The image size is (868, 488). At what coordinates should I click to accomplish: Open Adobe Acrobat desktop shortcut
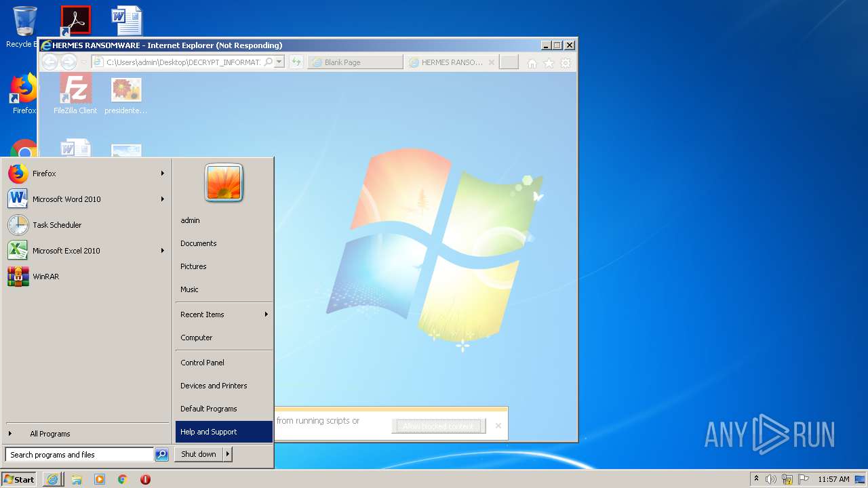pos(75,20)
